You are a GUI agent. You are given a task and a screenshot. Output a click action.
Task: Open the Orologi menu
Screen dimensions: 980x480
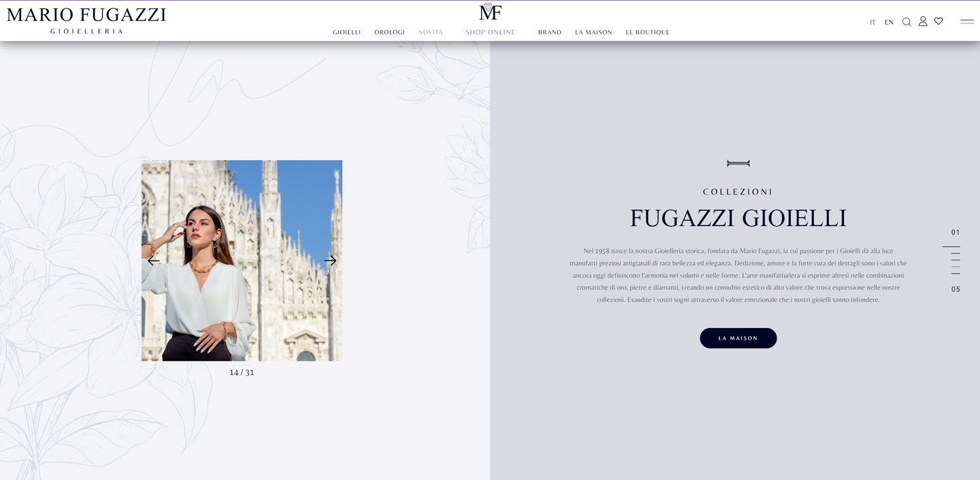click(x=389, y=32)
